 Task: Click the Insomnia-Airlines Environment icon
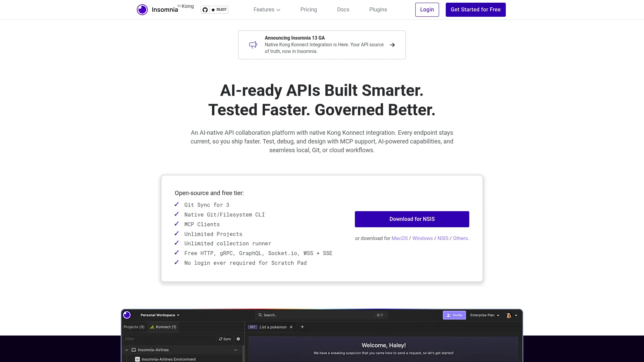(x=138, y=359)
